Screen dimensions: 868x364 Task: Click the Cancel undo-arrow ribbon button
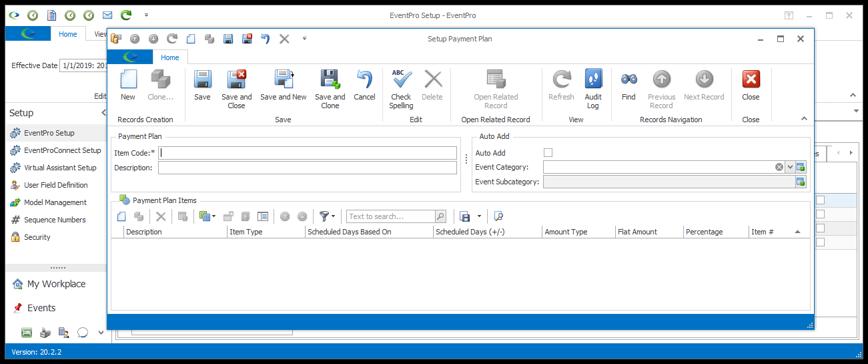[x=364, y=85]
